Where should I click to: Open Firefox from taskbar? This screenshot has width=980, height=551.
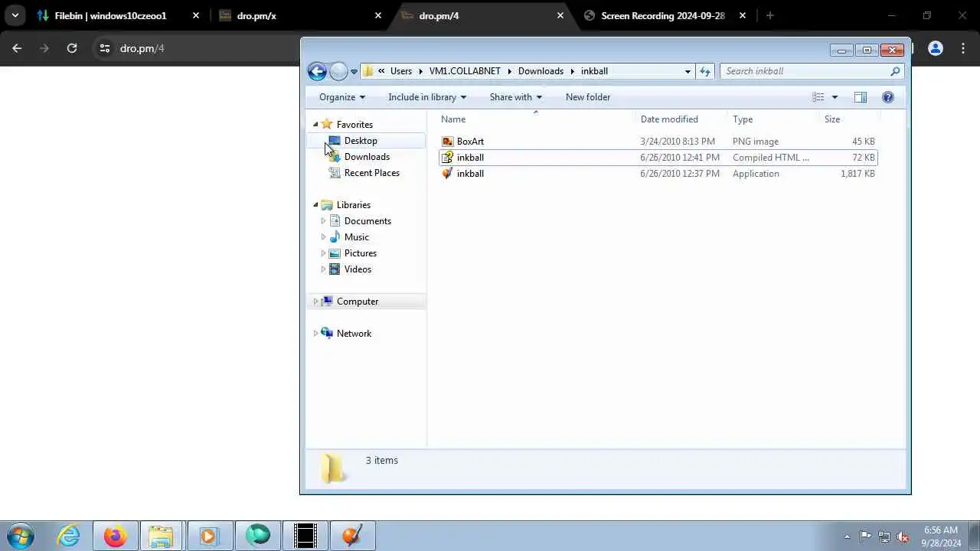tap(116, 536)
